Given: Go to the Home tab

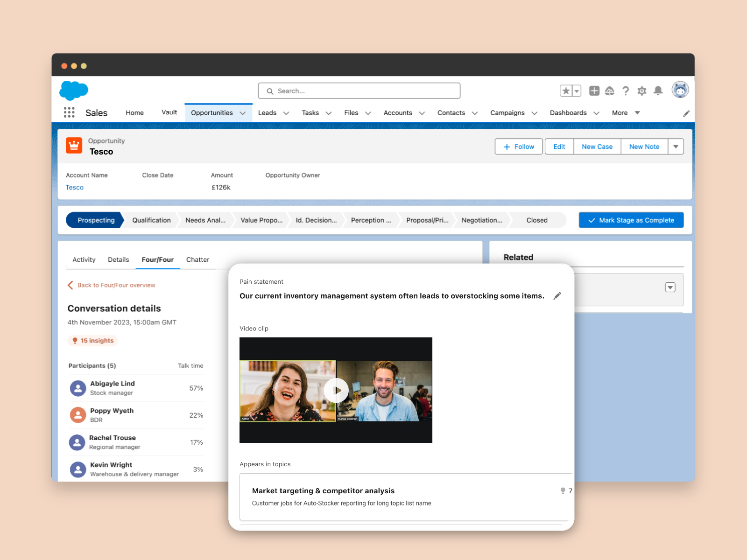Looking at the screenshot, I should click(x=134, y=113).
